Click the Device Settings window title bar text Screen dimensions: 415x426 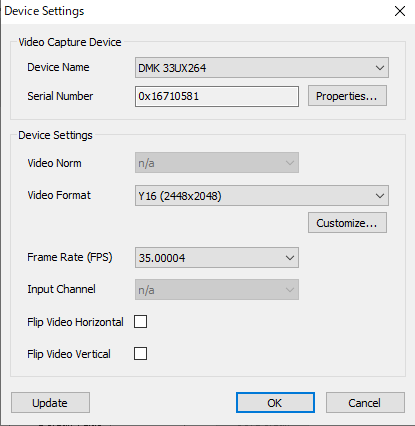tap(44, 11)
